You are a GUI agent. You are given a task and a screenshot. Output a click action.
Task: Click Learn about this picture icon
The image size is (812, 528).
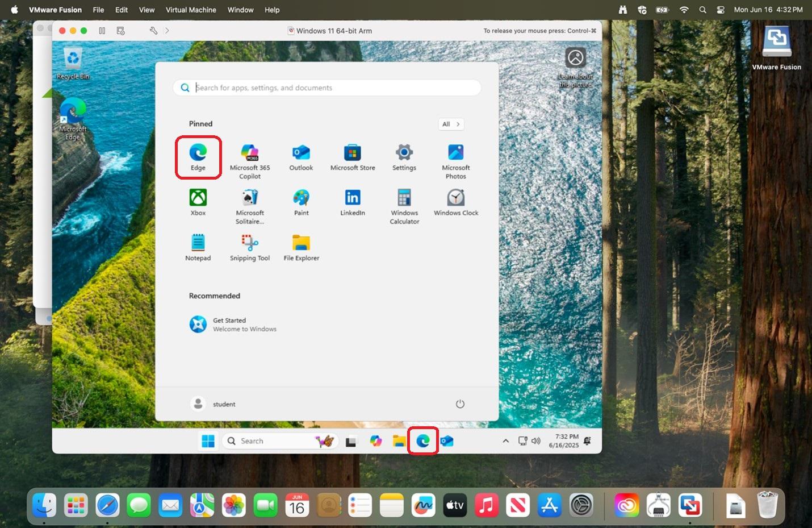tap(575, 67)
